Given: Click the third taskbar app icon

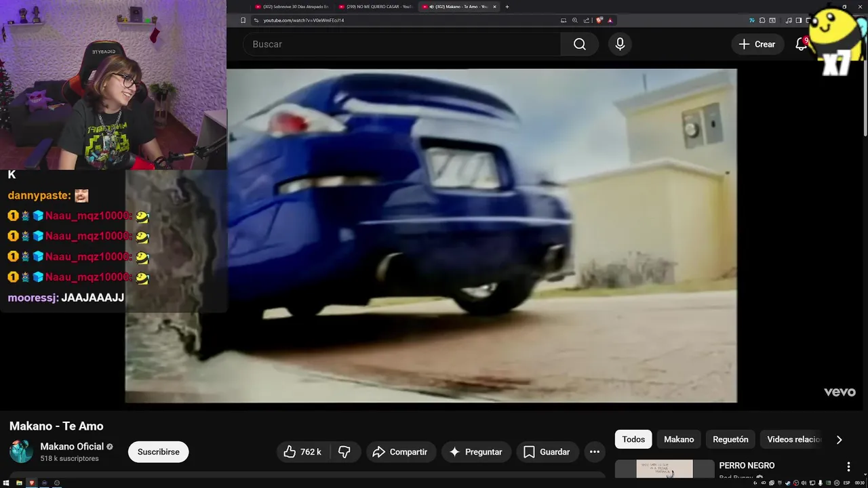Looking at the screenshot, I should coord(44,483).
